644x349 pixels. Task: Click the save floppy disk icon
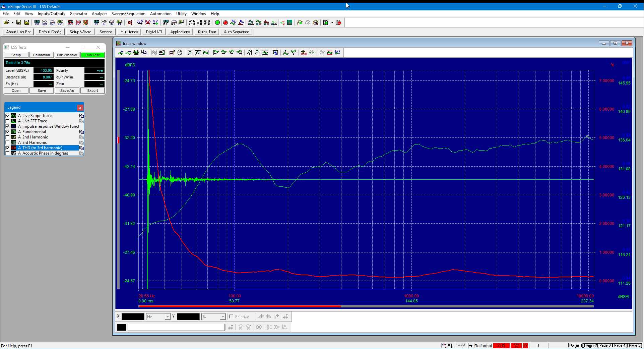(19, 22)
